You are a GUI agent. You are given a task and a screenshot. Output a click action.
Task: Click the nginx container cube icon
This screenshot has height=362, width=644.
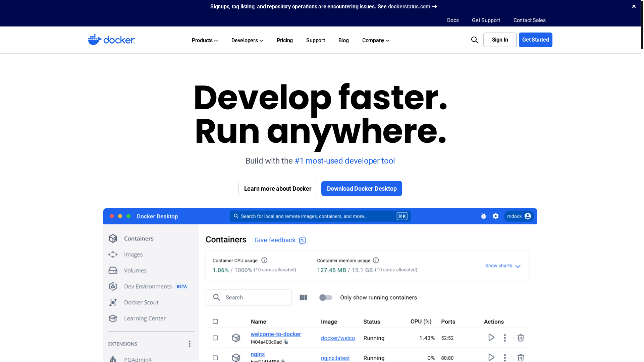(x=236, y=358)
